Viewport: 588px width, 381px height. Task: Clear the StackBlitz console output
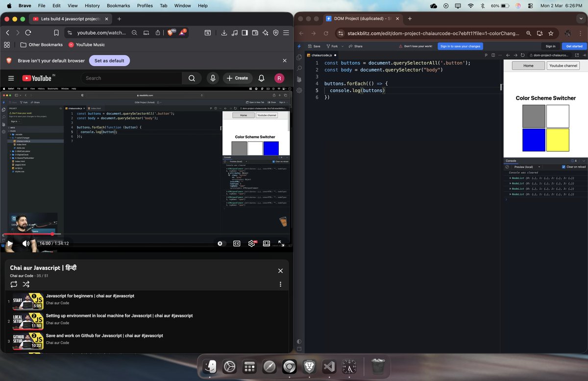(508, 167)
